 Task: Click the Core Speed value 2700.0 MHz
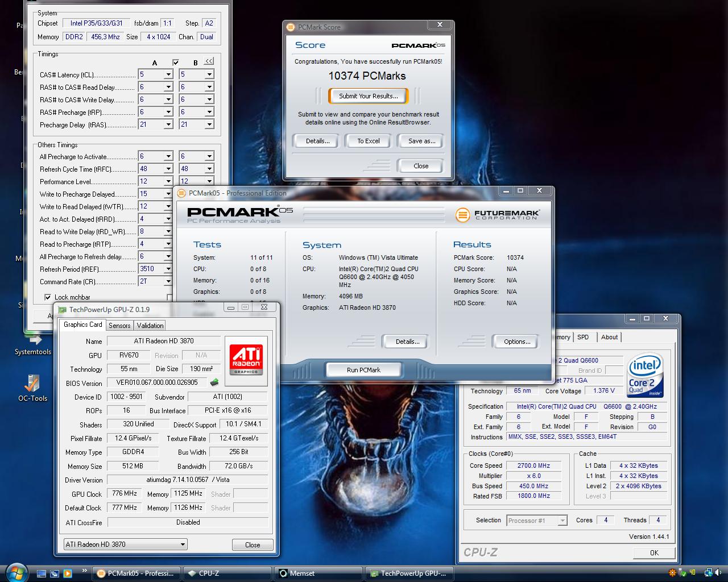(x=533, y=465)
